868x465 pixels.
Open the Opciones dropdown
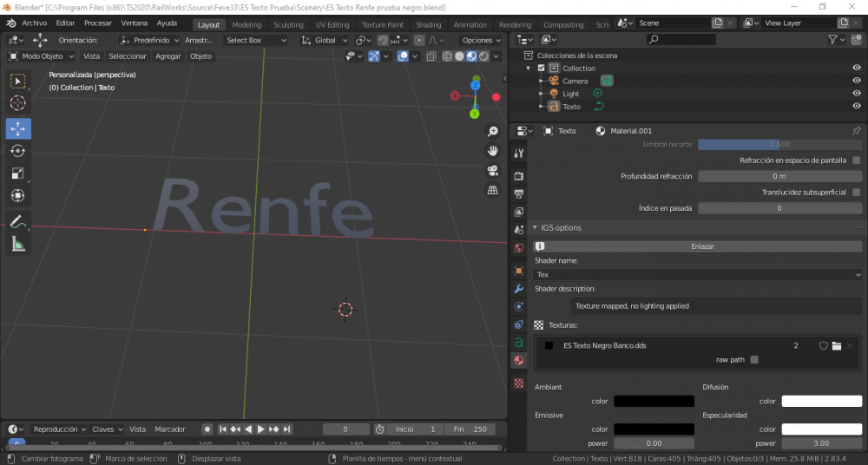[481, 41]
